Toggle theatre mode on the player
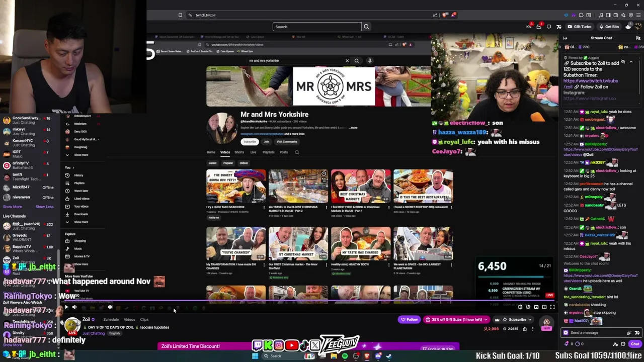The width and height of the screenshot is (644, 362). point(544,307)
